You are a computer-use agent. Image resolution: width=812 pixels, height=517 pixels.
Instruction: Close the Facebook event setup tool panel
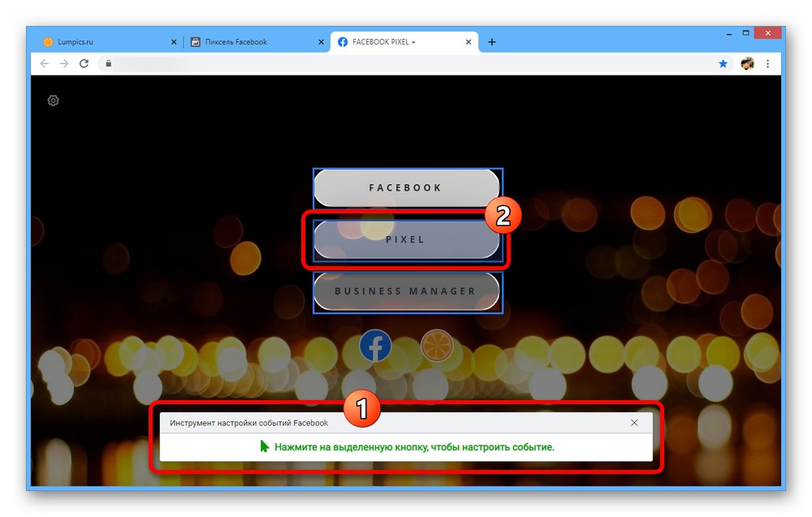pos(634,423)
